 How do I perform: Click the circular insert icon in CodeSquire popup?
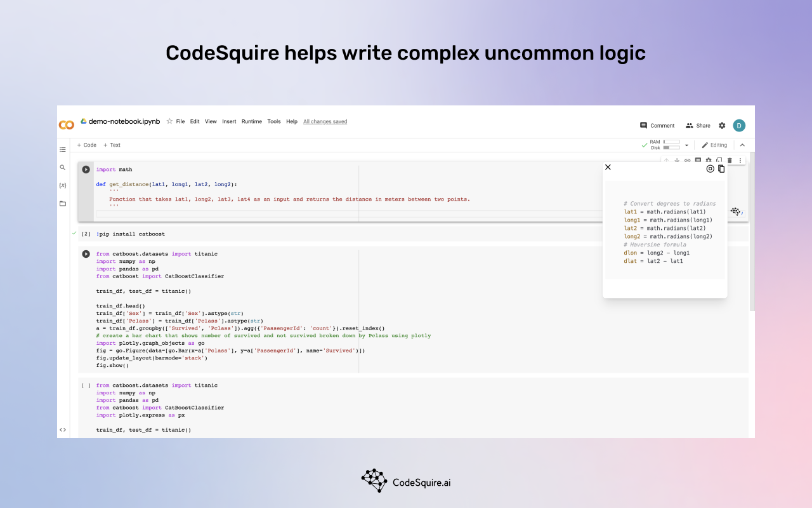[710, 169]
